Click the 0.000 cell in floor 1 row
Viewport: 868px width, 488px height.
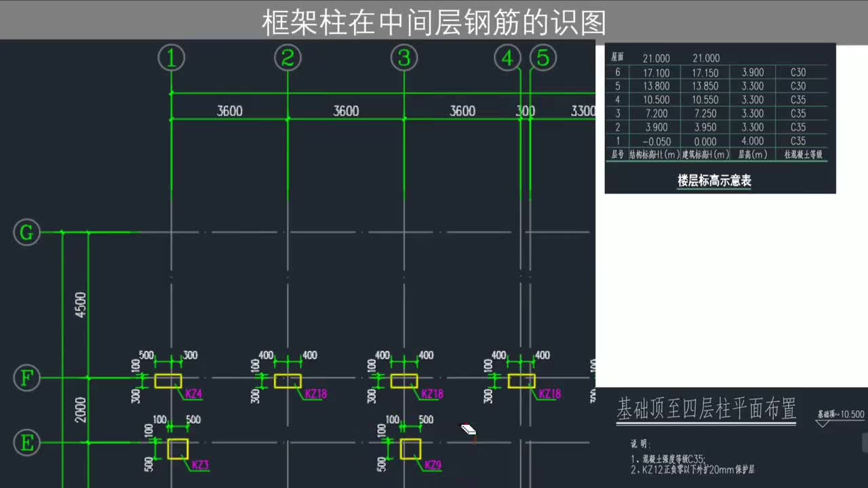705,141
